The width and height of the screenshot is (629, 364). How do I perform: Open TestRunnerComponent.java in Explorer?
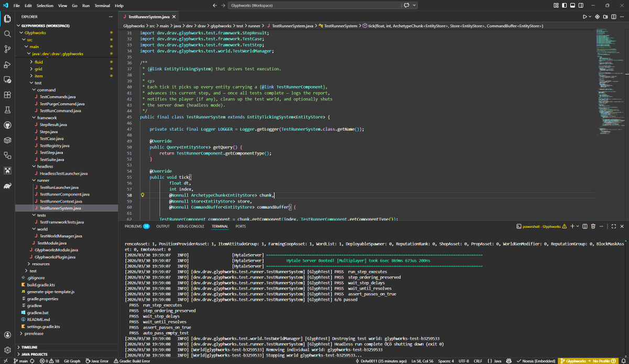point(64,194)
